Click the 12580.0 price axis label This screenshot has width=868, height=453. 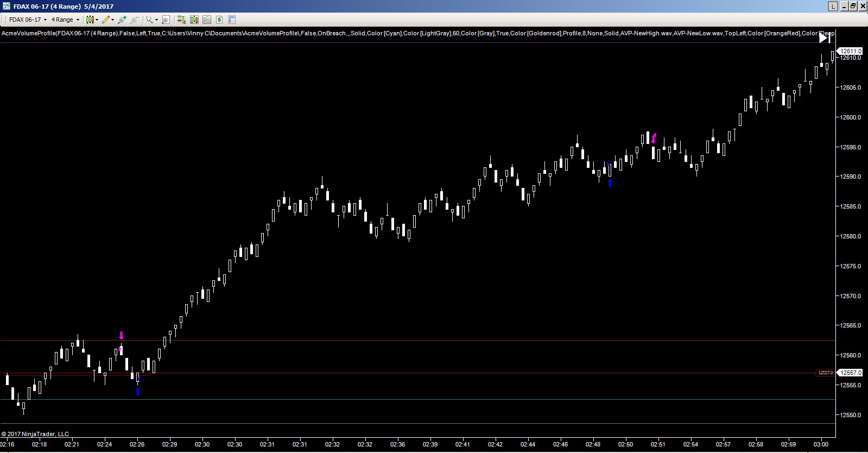(x=851, y=236)
